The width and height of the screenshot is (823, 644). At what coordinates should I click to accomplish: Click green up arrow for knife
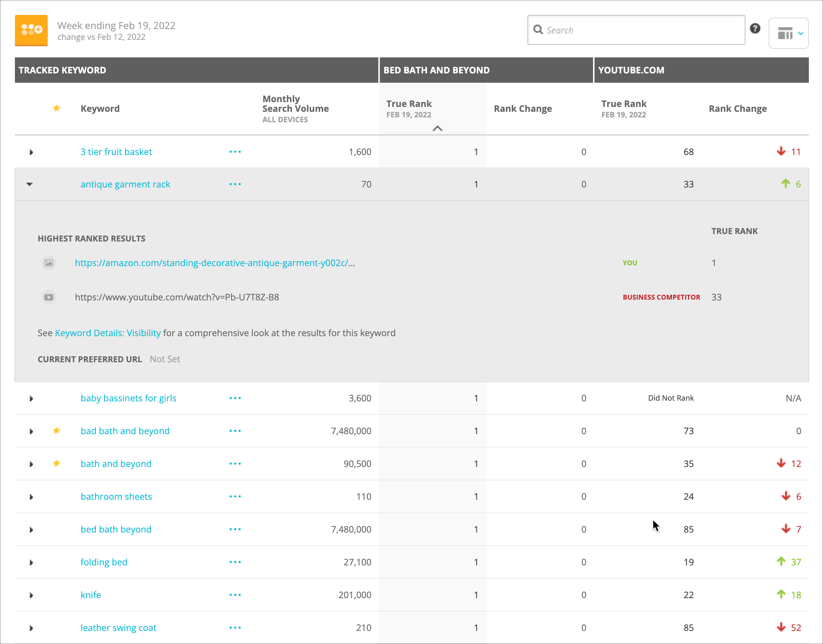(781, 594)
